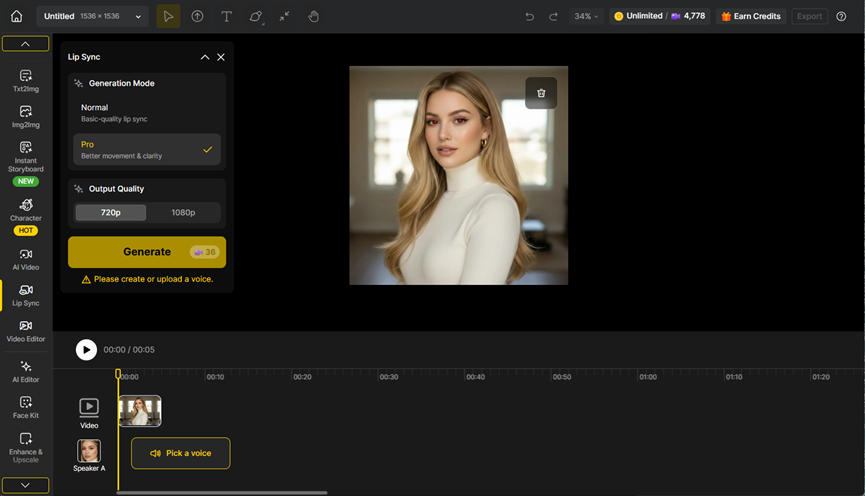Open the 34% zoom dropdown
865x496 pixels.
coord(585,16)
